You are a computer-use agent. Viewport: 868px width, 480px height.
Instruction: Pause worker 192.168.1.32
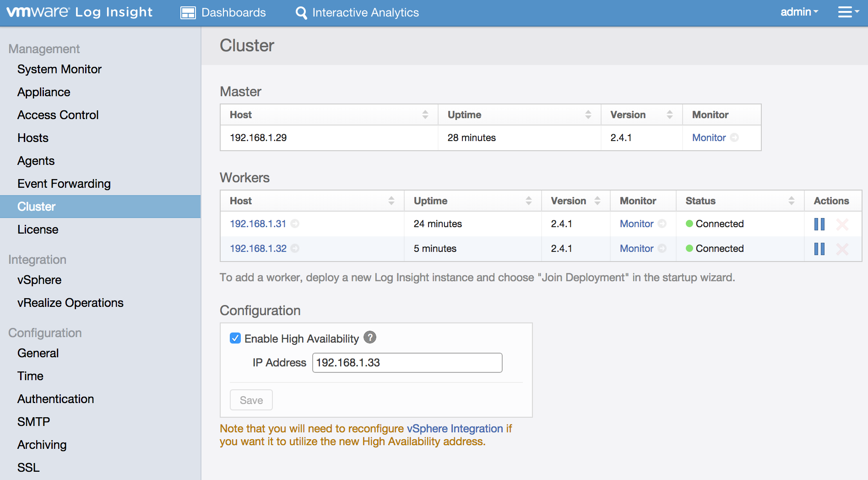click(819, 249)
